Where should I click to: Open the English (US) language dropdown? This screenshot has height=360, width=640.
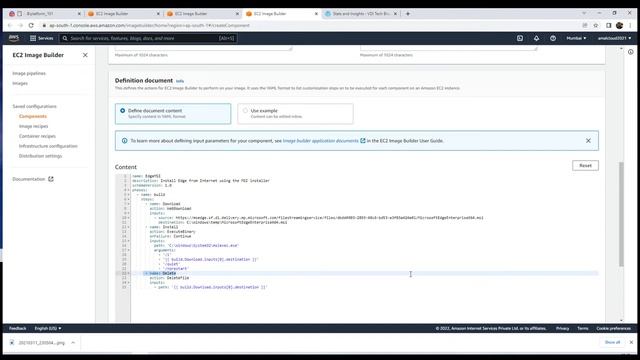48,328
